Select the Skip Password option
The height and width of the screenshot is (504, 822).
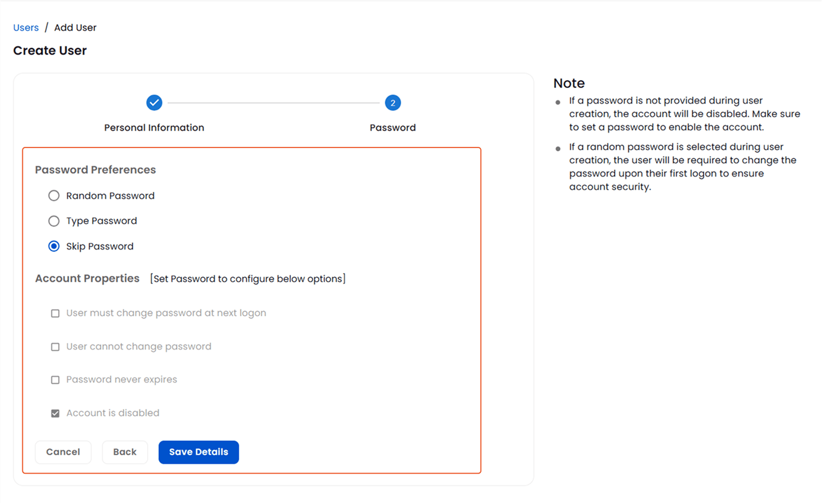coord(54,246)
